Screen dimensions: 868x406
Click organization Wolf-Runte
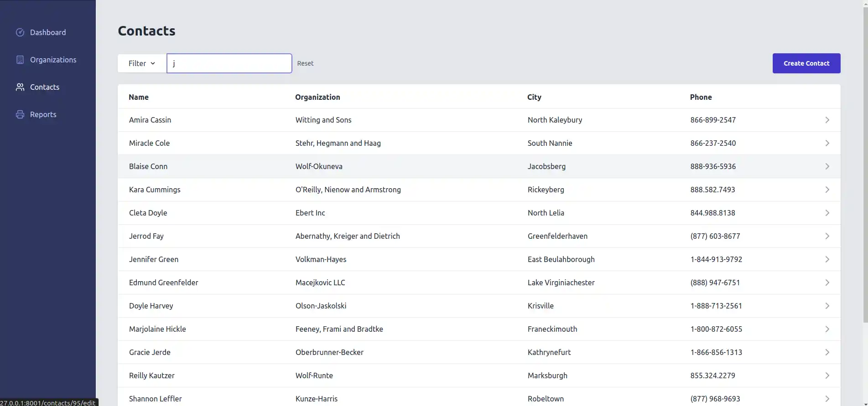tap(314, 375)
